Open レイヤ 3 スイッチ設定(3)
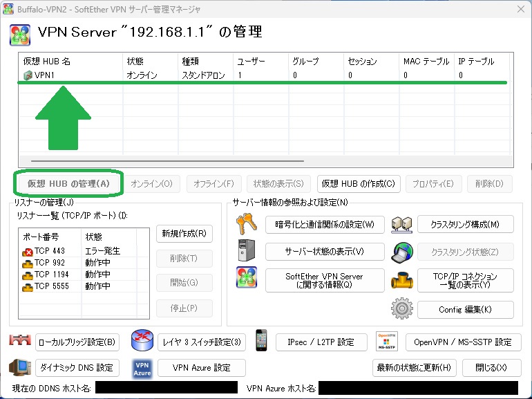The image size is (532, 399). click(x=202, y=342)
